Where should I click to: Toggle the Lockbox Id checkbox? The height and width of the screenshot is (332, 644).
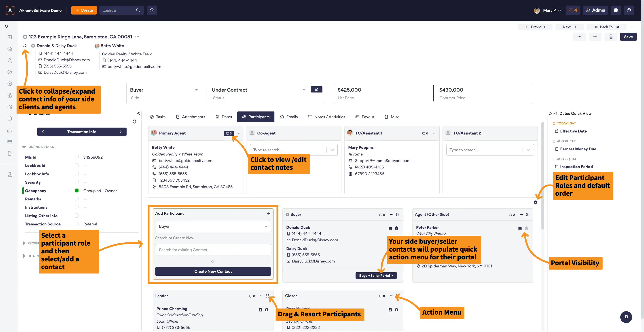coord(77,165)
